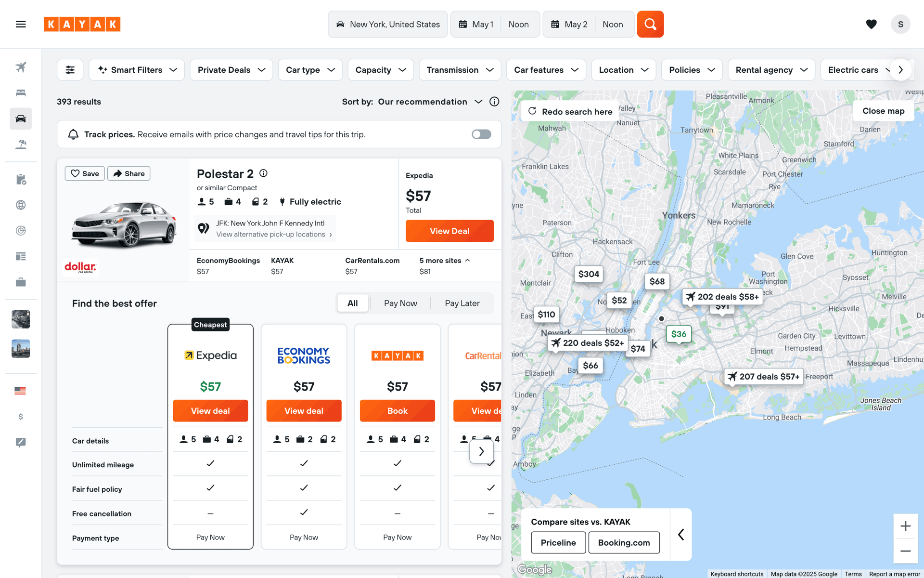Show sort info circle icon
The image size is (924, 578).
494,102
